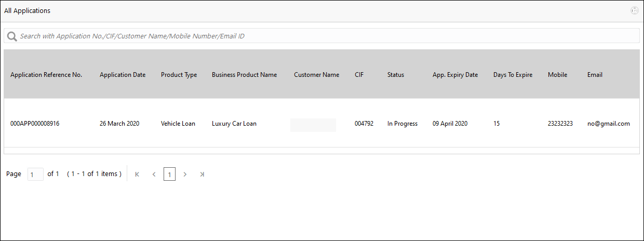Select page 1 pagination button
The image size is (644, 241).
(x=169, y=175)
